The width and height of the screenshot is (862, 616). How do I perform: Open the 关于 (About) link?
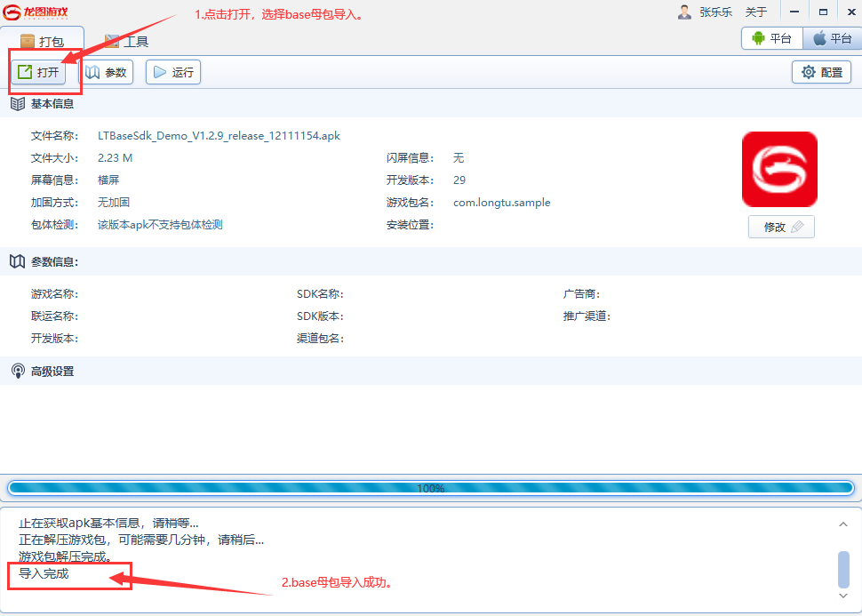pyautogui.click(x=755, y=12)
